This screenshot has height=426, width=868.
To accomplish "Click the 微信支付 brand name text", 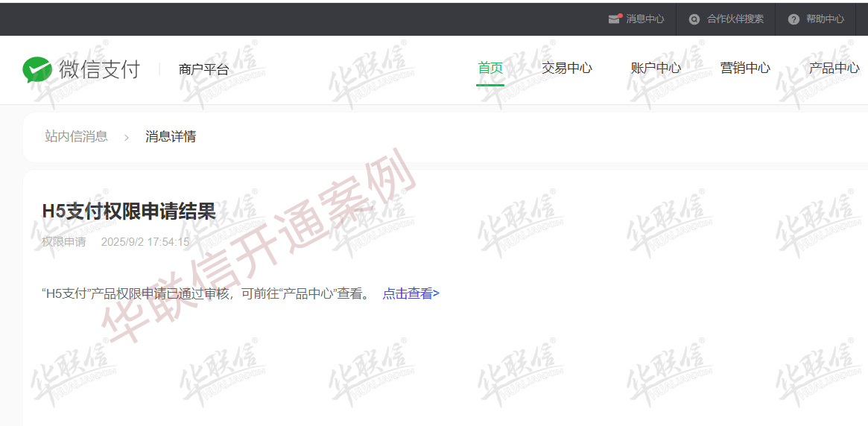I will pos(99,69).
